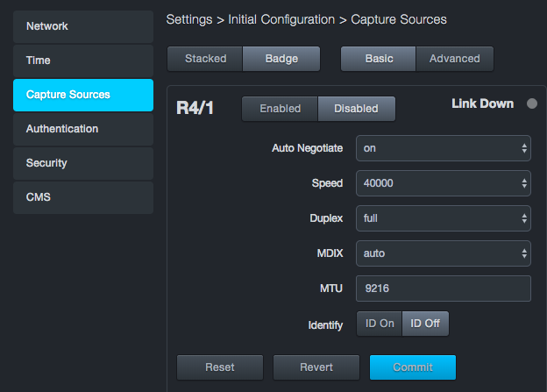
Task: Navigate to the Security section
Action: coord(83,163)
